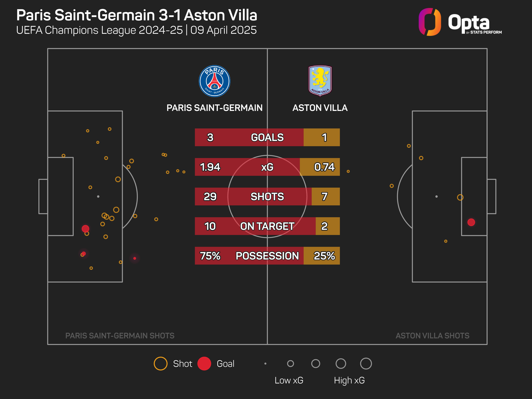Click PSG's goal marker outside the penalty box

coord(135,258)
